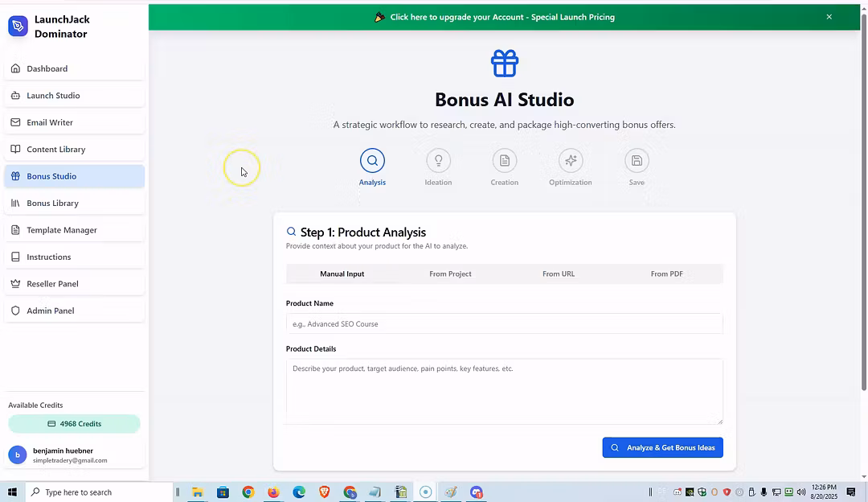Click the Save disk step icon
Viewport: 868px width, 502px height.
[637, 160]
